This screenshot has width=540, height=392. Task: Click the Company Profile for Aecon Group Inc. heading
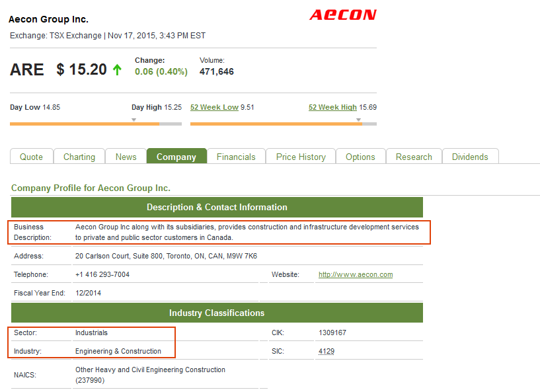click(x=91, y=188)
